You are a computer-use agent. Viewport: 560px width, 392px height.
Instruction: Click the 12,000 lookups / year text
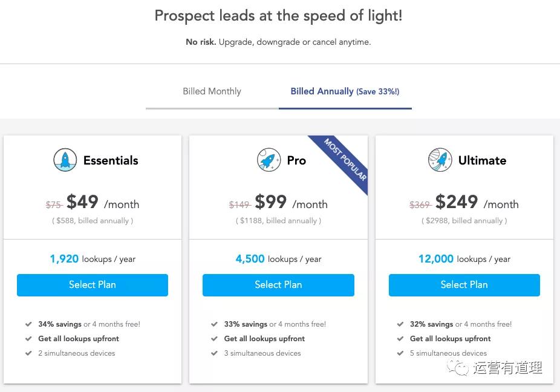click(x=464, y=259)
